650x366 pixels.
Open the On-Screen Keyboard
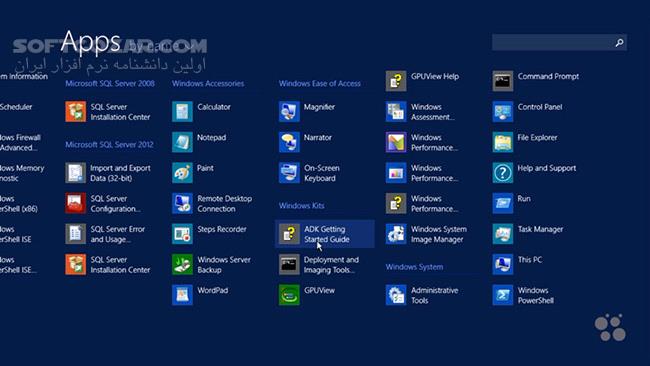[310, 173]
